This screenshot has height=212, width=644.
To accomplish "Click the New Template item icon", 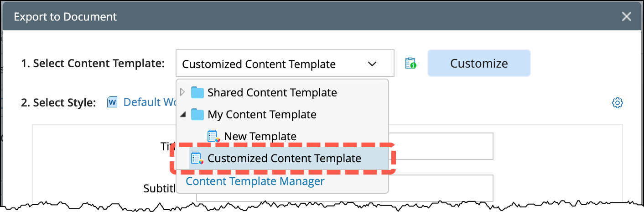I will tap(213, 136).
